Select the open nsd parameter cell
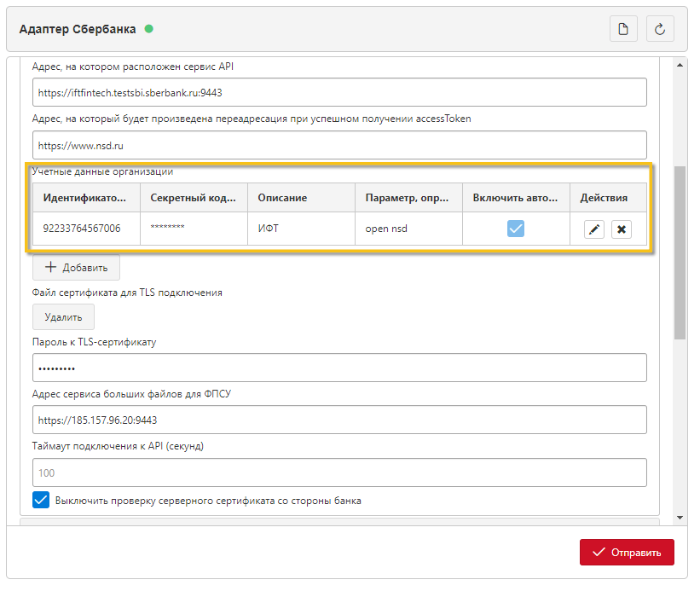700x597 pixels. click(x=408, y=229)
